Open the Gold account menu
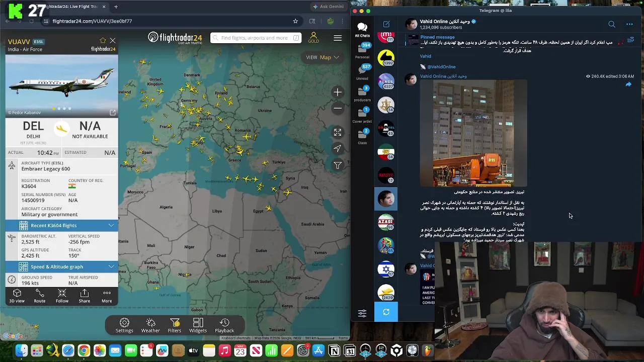 (x=313, y=38)
